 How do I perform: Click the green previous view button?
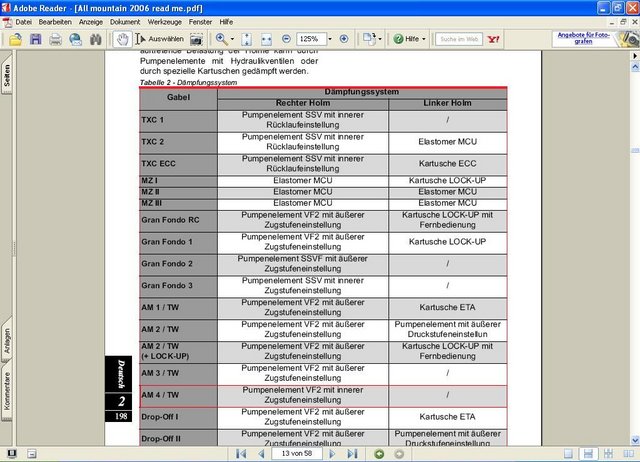pos(379,454)
